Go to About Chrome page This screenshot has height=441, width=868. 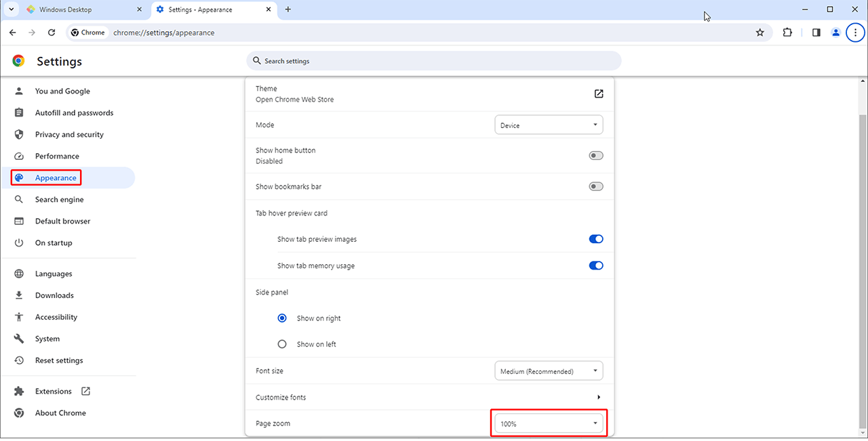click(60, 413)
